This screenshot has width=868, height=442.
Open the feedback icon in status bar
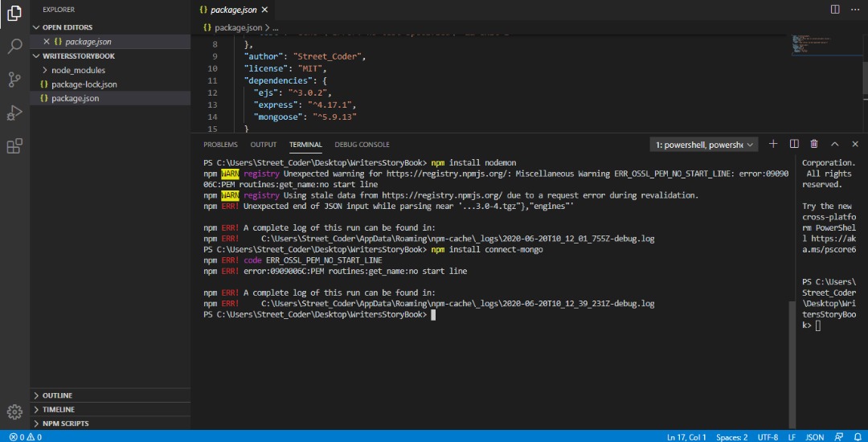pos(838,437)
